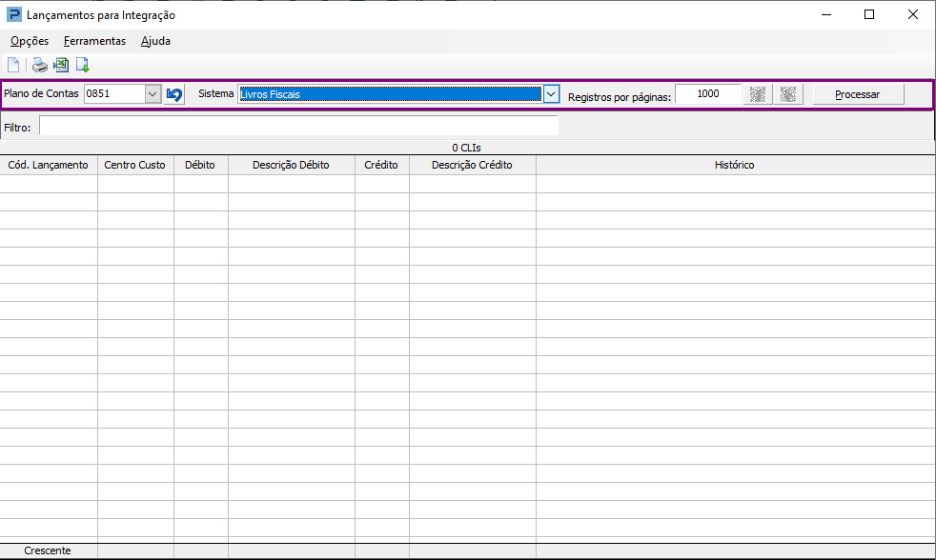The image size is (936, 560).
Task: Export to Excel spreadsheet icon
Action: point(61,65)
